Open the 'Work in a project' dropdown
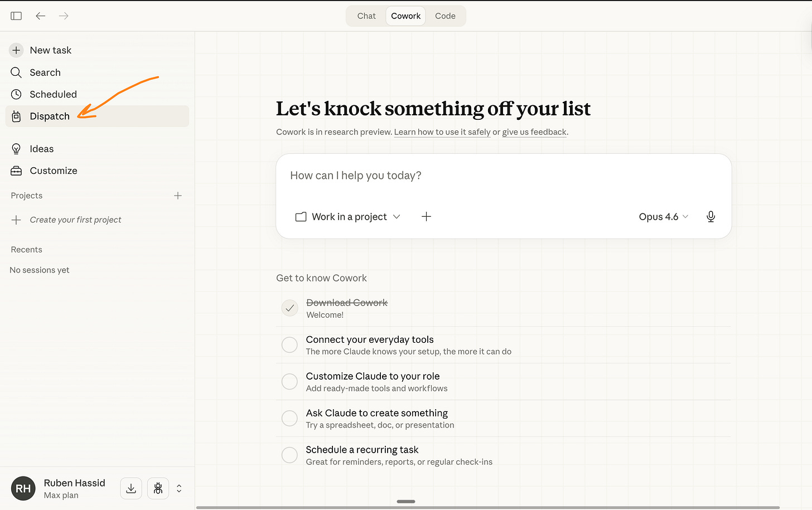Image resolution: width=812 pixels, height=510 pixels. point(348,217)
